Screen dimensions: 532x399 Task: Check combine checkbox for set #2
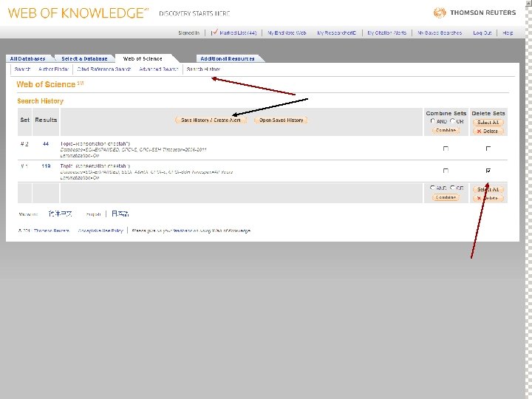click(x=446, y=149)
